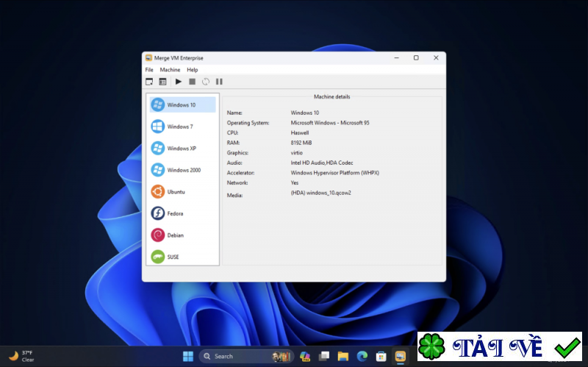Select the Windows 2000 entry
The height and width of the screenshot is (367, 588).
click(184, 170)
